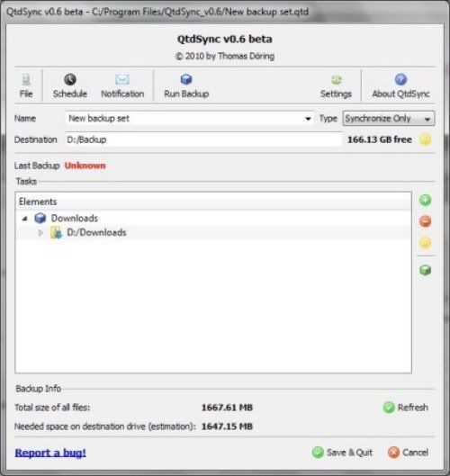Viewport: 450px width, 476px height.
Task: Click the Destination path input field
Action: 203,139
